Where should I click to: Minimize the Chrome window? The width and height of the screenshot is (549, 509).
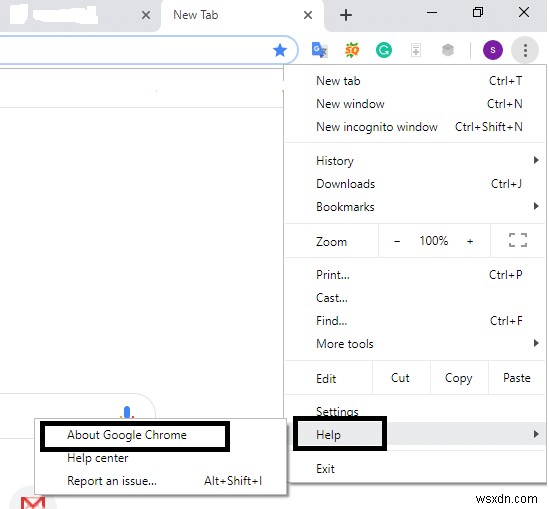tap(432, 13)
